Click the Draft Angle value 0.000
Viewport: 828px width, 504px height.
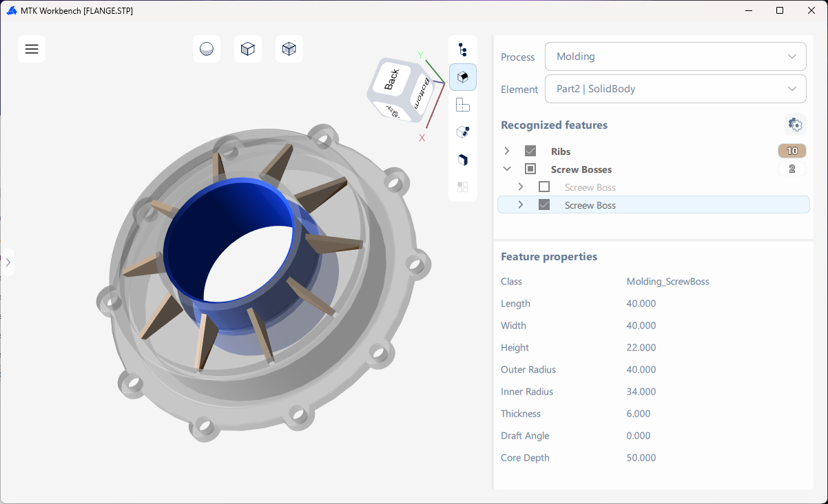639,436
